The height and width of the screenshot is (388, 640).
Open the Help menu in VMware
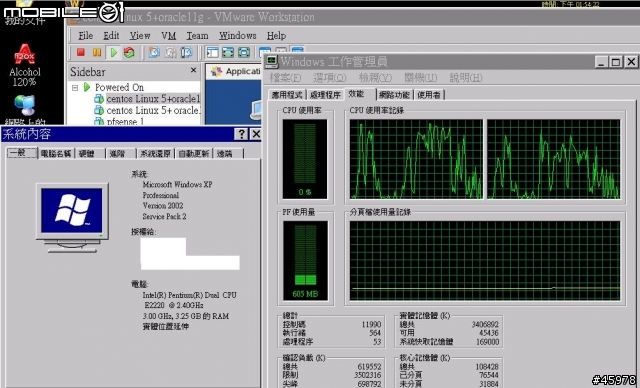click(276, 35)
